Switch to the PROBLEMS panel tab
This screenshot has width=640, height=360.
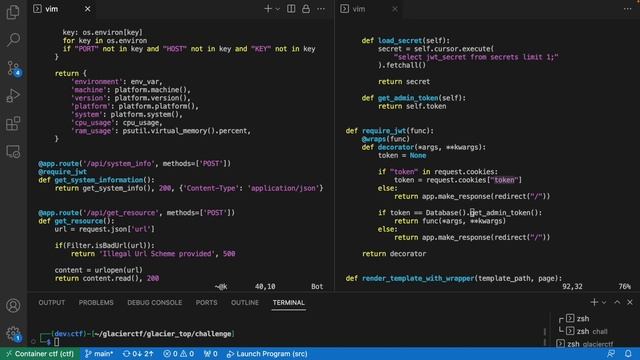96,302
